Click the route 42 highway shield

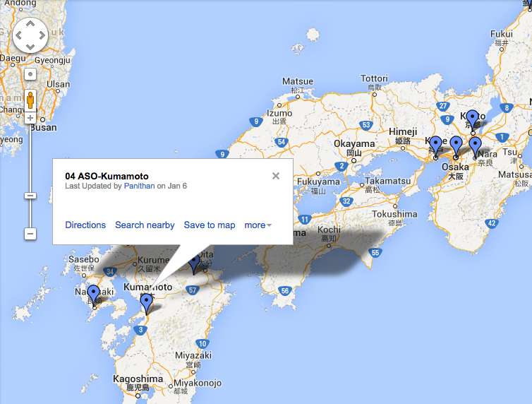(x=492, y=223)
